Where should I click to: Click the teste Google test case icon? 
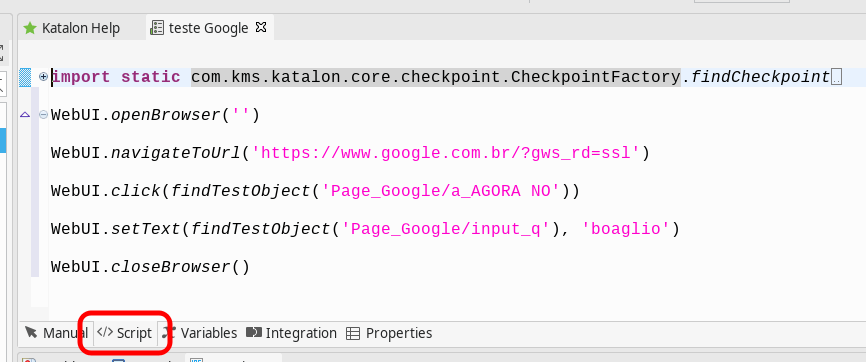(x=157, y=28)
